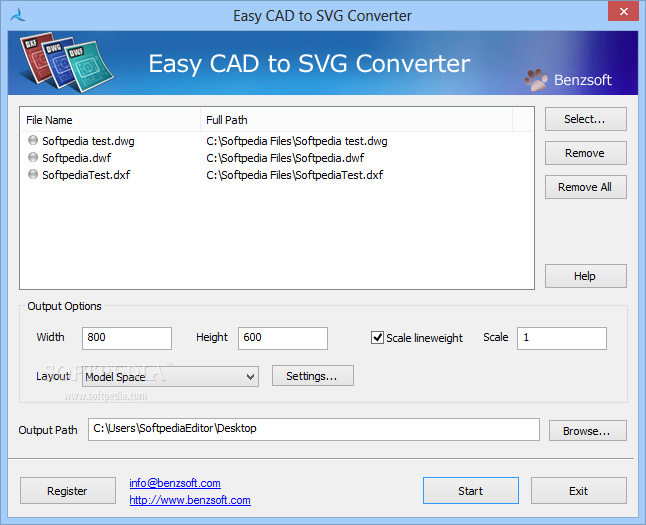Screen dimensions: 646x525
Task: Open the info@benzsoft.com email link
Action: coord(175,483)
